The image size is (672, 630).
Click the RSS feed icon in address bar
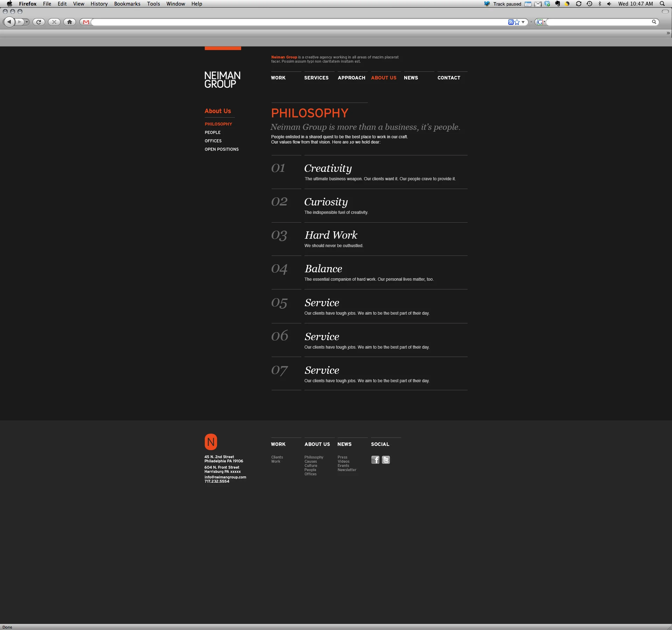click(x=511, y=22)
